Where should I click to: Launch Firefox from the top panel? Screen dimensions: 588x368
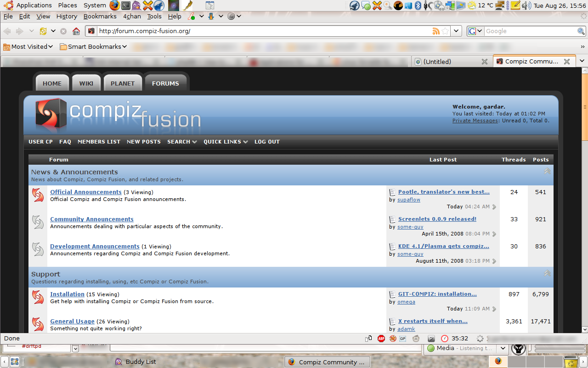(114, 6)
